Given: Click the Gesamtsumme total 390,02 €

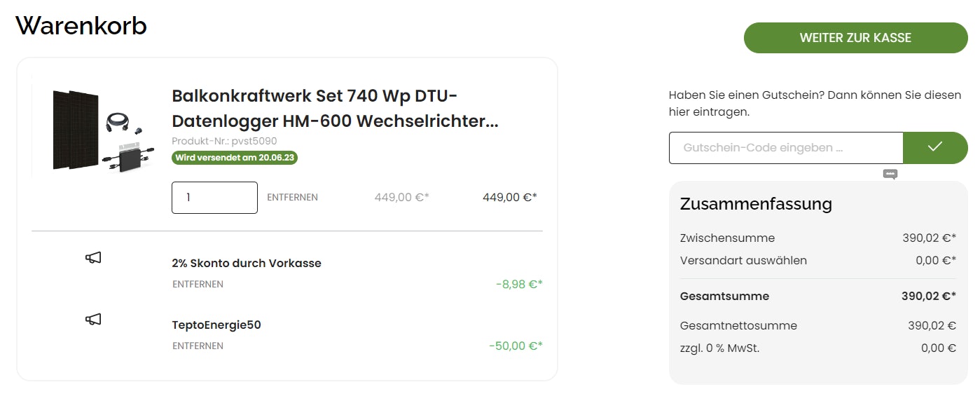Looking at the screenshot, I should click(928, 297).
